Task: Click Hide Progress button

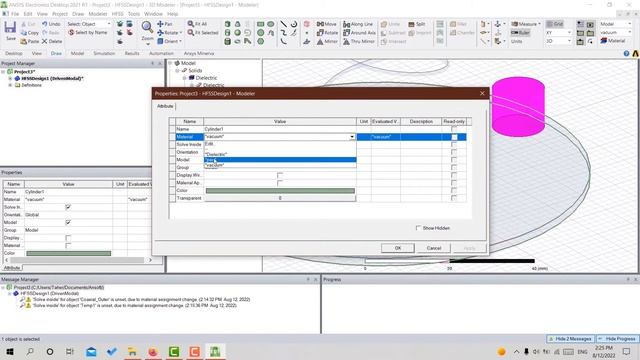Action: (617, 339)
